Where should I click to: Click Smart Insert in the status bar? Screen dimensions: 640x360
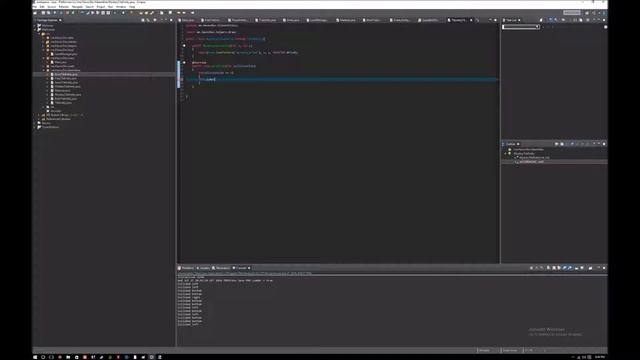coord(510,350)
